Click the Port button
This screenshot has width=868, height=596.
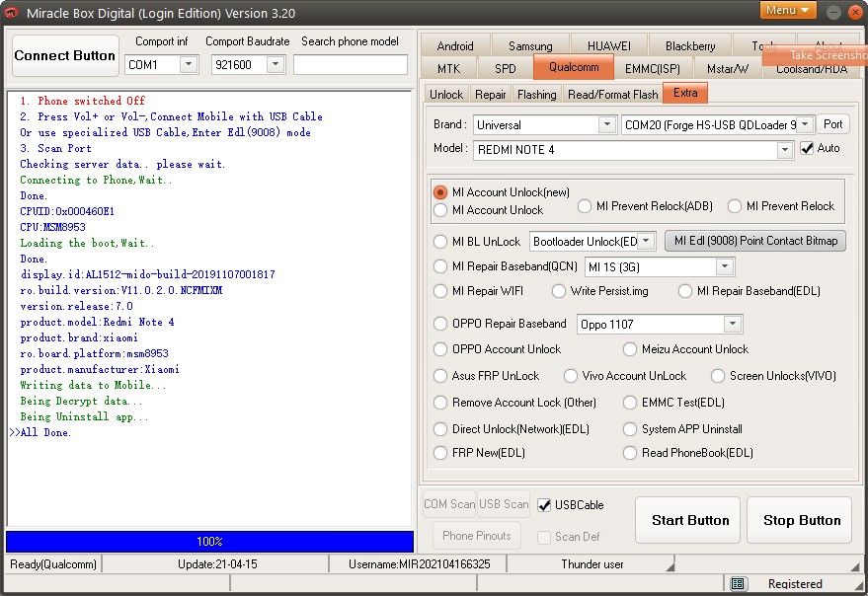click(832, 124)
